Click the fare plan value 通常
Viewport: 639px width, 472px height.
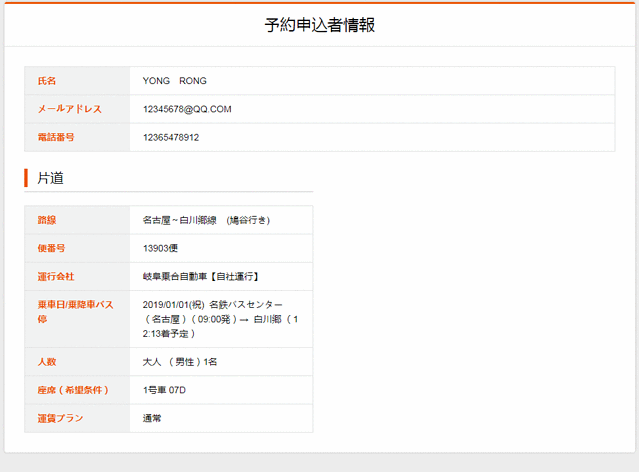tap(152, 418)
